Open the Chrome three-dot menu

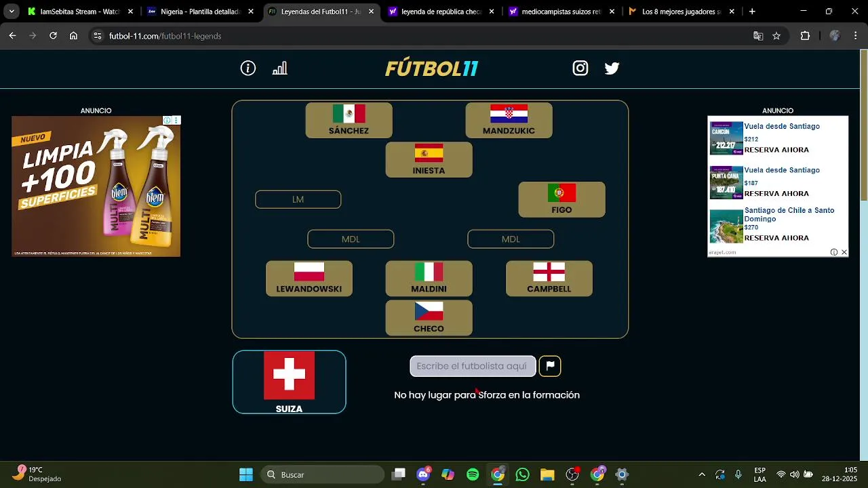(x=854, y=36)
